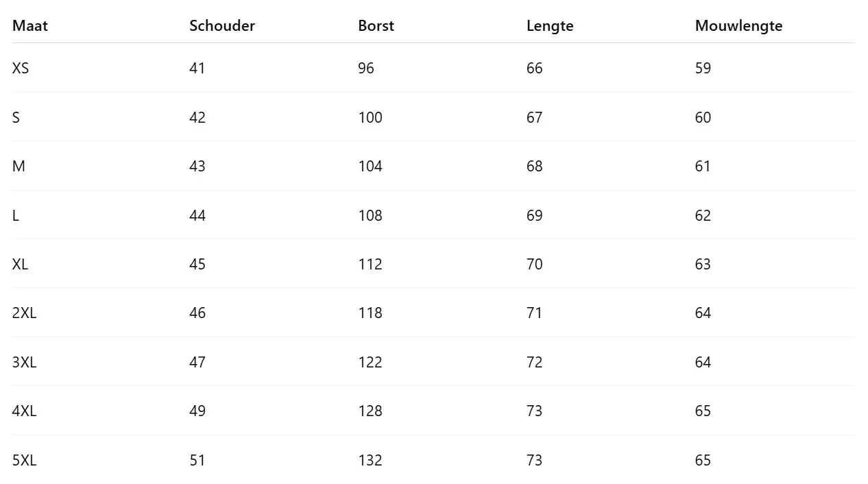
Task: Click the 2XL size row label
Action: tap(24, 313)
